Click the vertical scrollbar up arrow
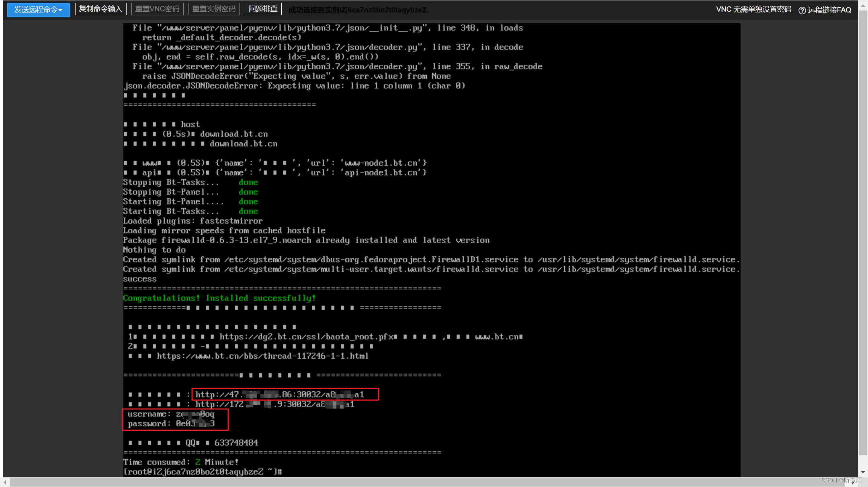The height and width of the screenshot is (487, 868). click(863, 5)
